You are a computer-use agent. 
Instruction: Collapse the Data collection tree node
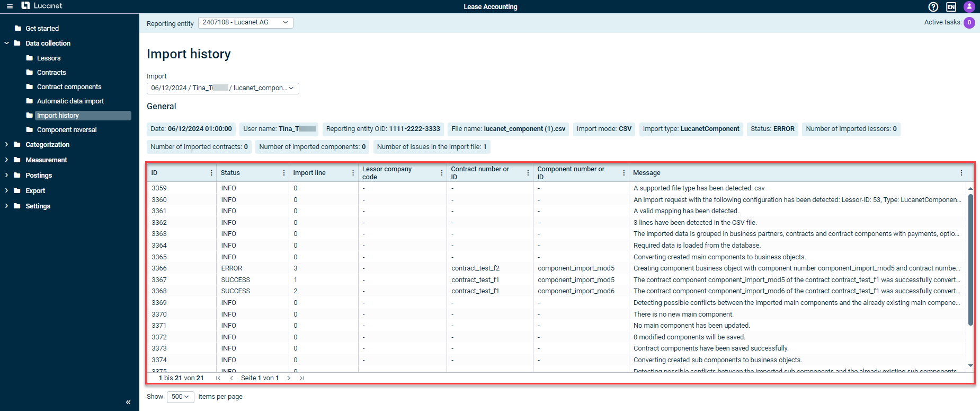pos(6,43)
